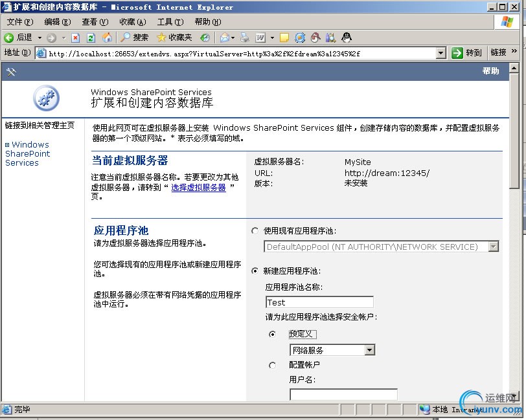Open the 查看(V) menu
Viewport: 526px width, 420px height.
[x=95, y=22]
